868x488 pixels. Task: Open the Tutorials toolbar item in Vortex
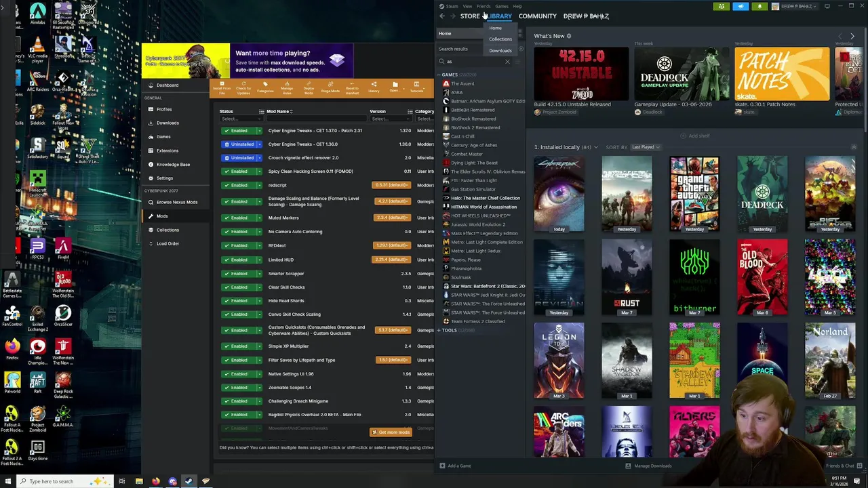click(416, 87)
